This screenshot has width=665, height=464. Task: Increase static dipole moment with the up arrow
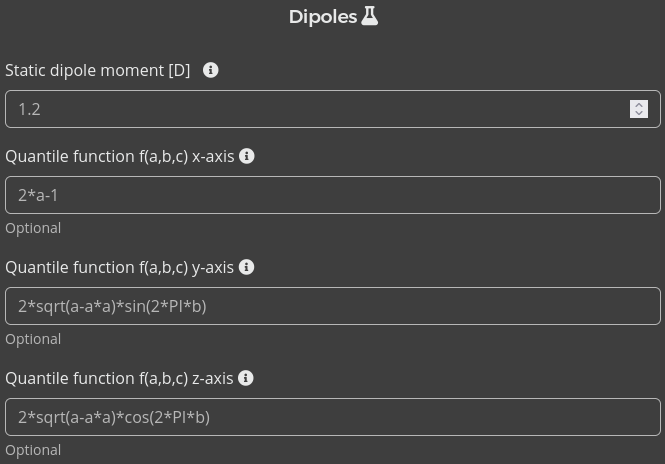click(x=639, y=104)
